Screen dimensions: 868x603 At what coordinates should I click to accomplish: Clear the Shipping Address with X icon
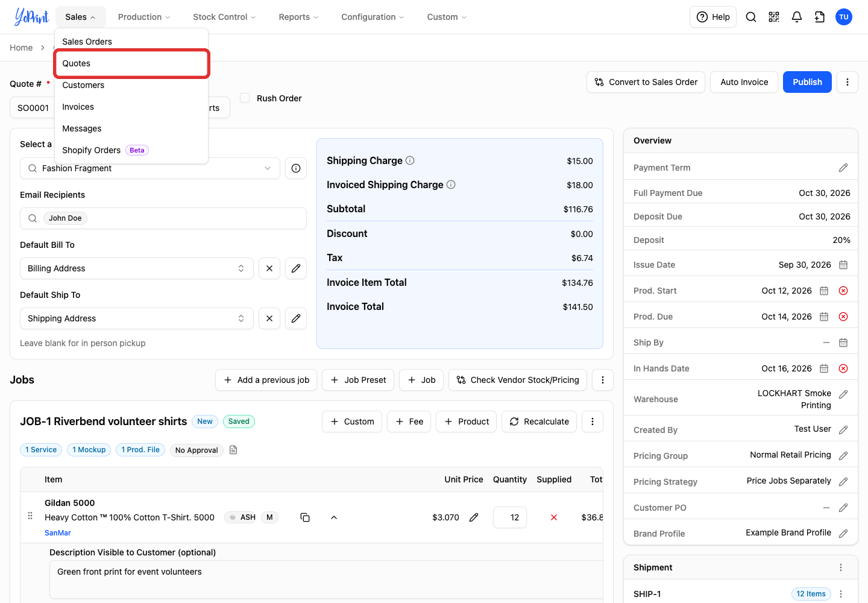(269, 318)
